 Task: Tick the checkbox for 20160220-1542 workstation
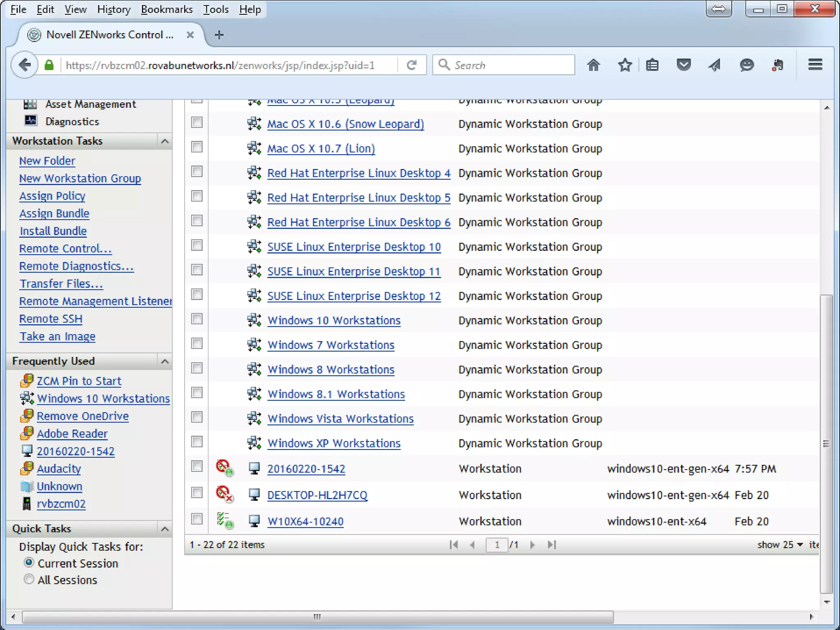click(x=197, y=466)
